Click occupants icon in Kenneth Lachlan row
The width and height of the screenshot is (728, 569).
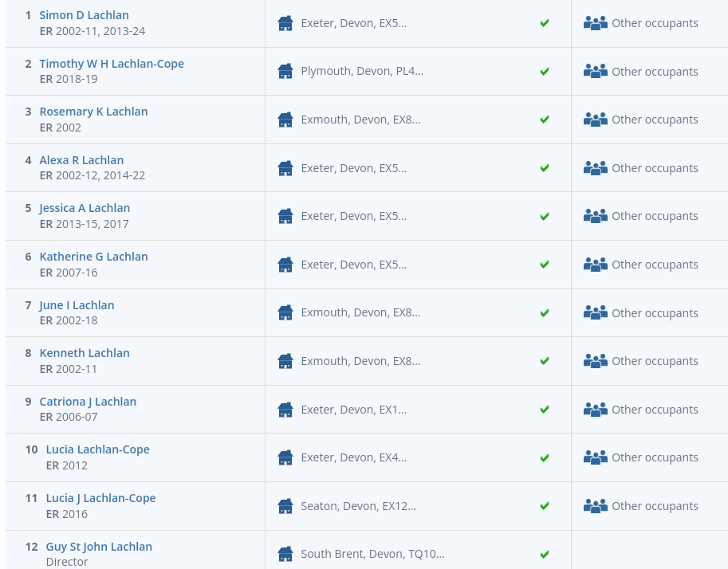tap(595, 361)
